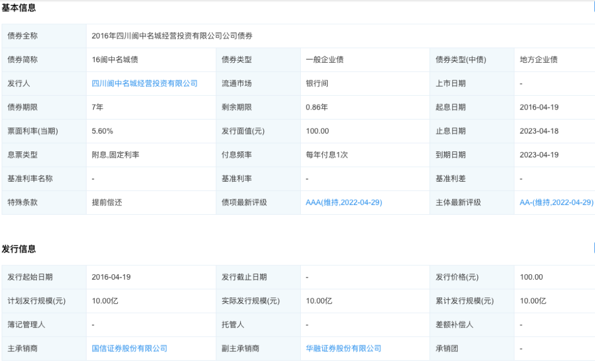
Task: Click the coupon rate value 5.60%
Action: 102,131
